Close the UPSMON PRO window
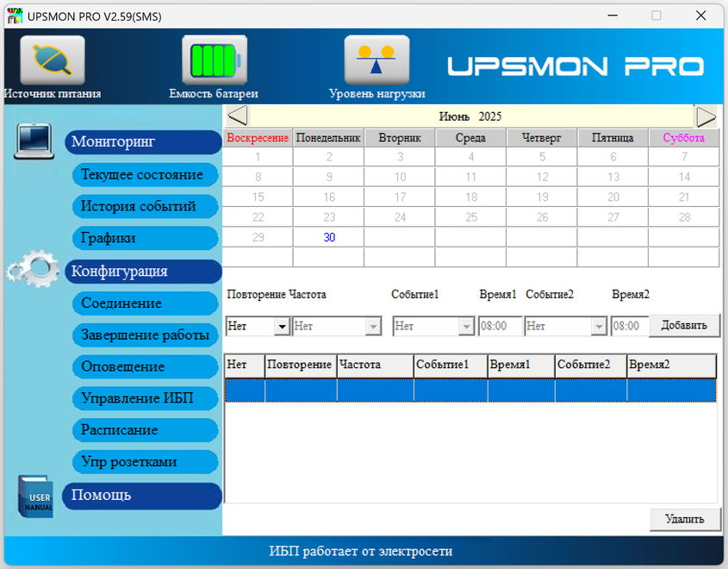 pyautogui.click(x=701, y=16)
